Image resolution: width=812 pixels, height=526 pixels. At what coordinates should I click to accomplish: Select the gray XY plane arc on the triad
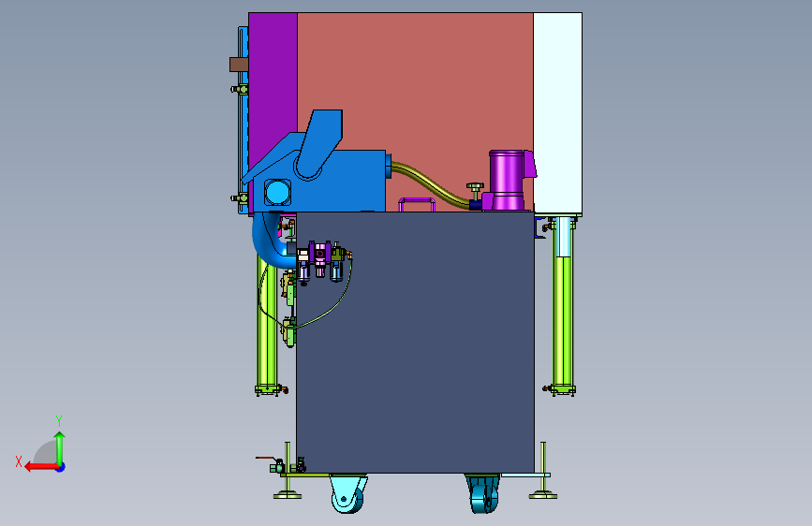coord(46,452)
